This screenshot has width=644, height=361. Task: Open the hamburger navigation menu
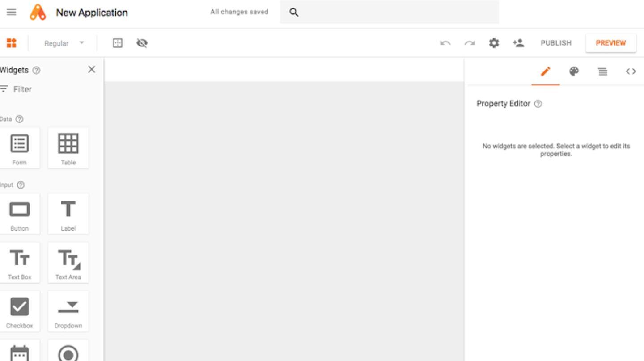point(12,12)
